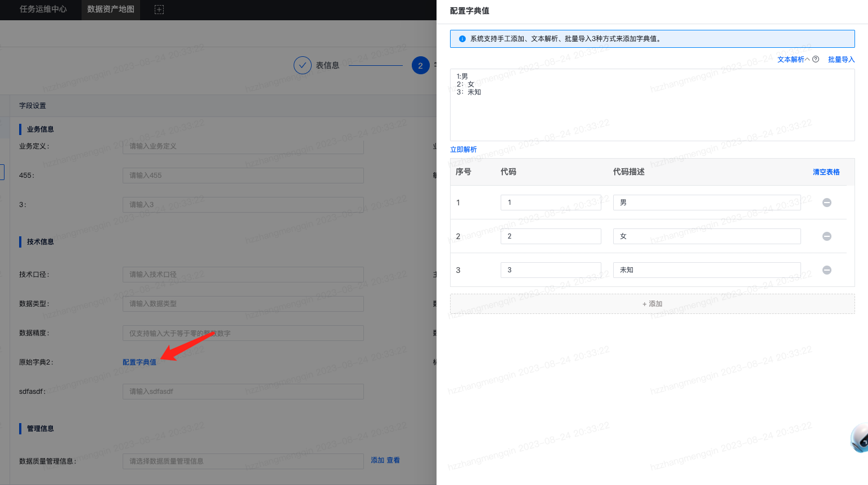This screenshot has width=868, height=485.
Task: Edit the code field in row 1
Action: pyautogui.click(x=551, y=203)
